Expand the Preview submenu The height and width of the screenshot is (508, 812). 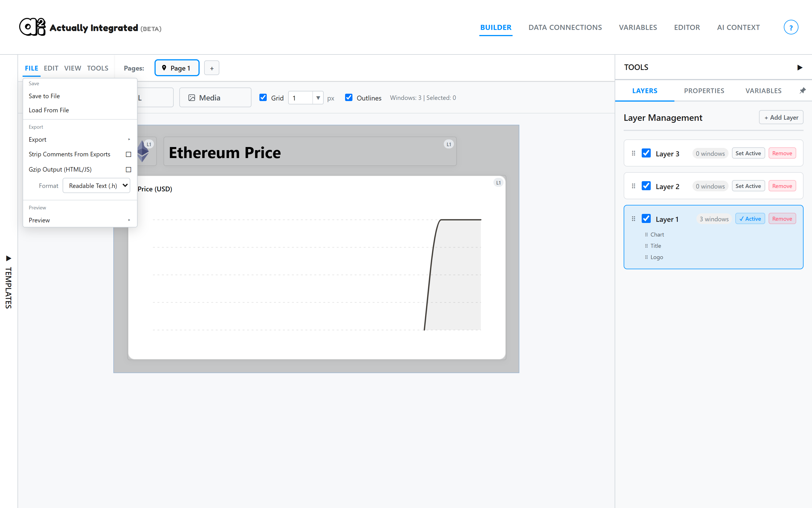click(80, 220)
